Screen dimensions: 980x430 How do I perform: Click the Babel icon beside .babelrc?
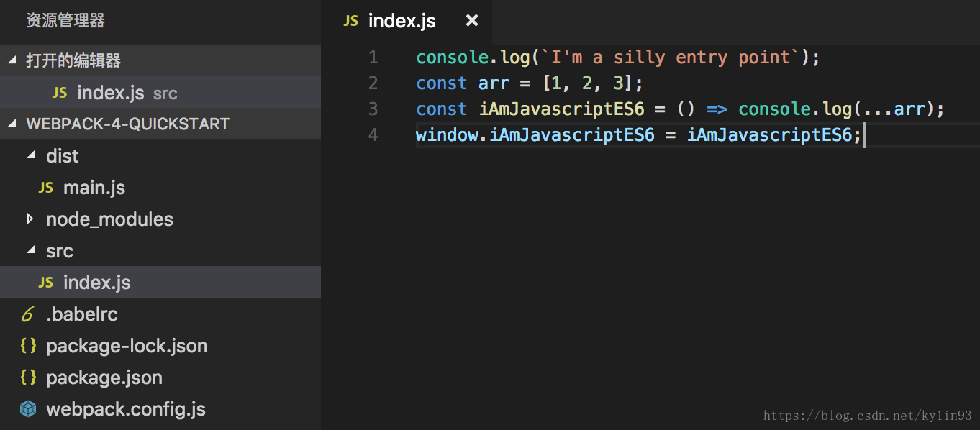tap(28, 314)
